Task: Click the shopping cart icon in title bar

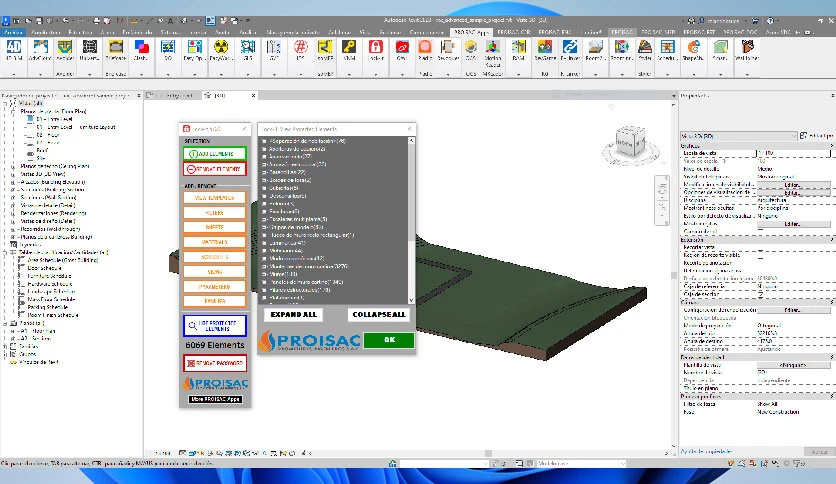Action: [x=755, y=21]
